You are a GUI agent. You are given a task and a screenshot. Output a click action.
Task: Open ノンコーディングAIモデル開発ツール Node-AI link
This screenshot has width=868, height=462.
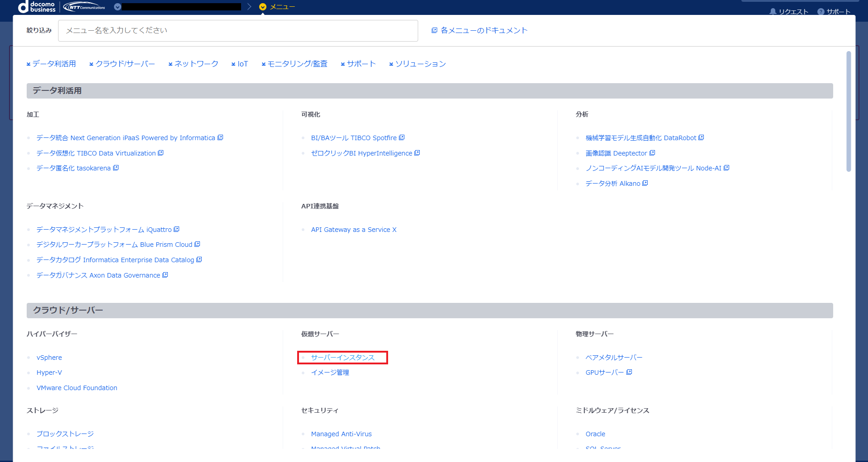pos(654,168)
